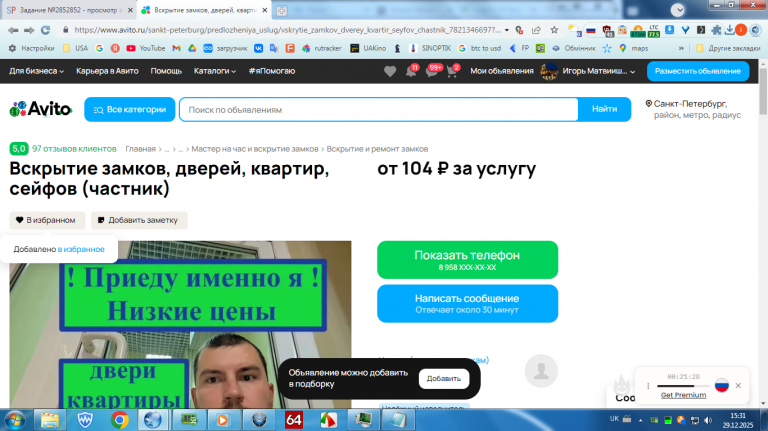This screenshot has width=768, height=431.
Task: Open the seller avatar placeholder
Action: (x=541, y=371)
